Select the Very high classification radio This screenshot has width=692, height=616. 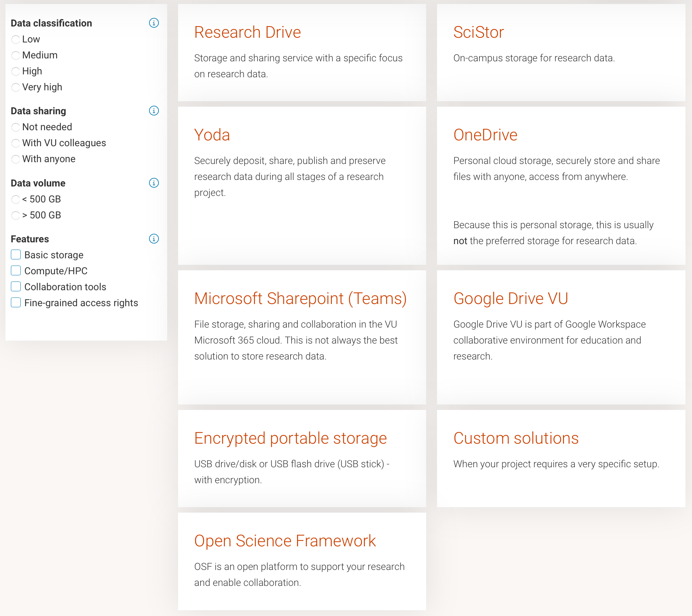click(x=16, y=87)
